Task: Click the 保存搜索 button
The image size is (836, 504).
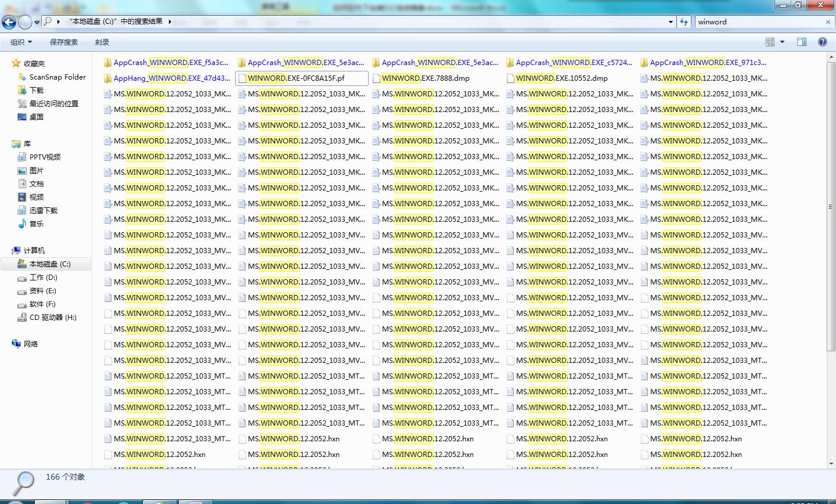Action: coord(64,42)
